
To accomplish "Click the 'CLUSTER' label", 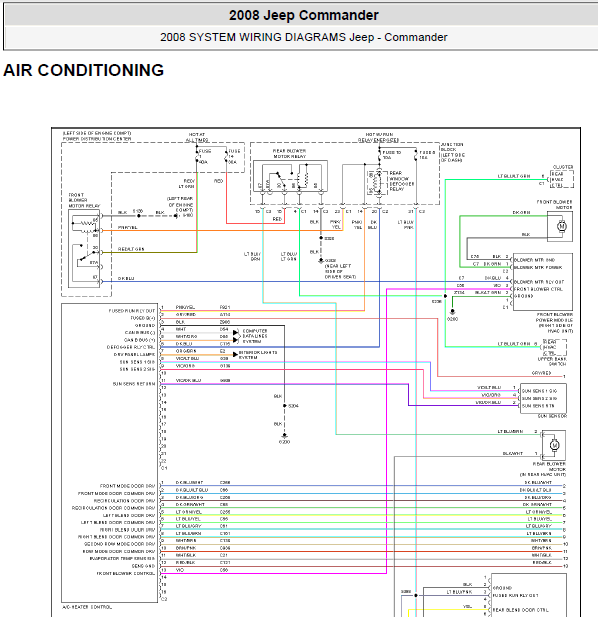I will tap(563, 167).
